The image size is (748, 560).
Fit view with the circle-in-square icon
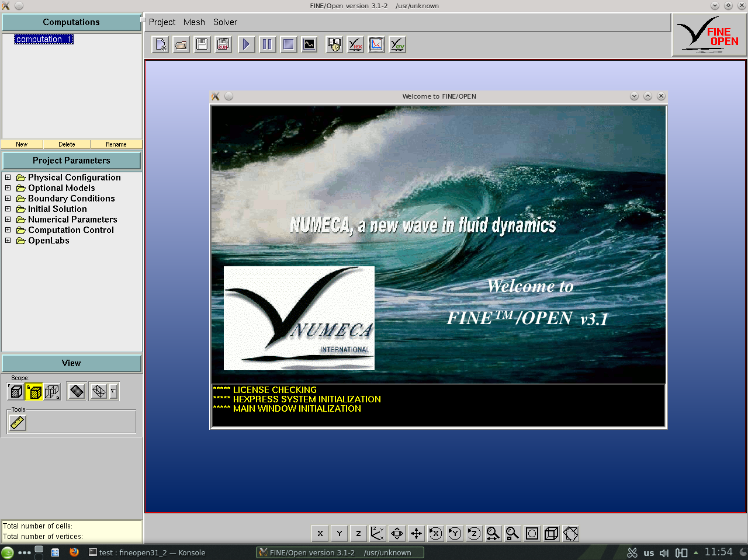[x=532, y=533]
